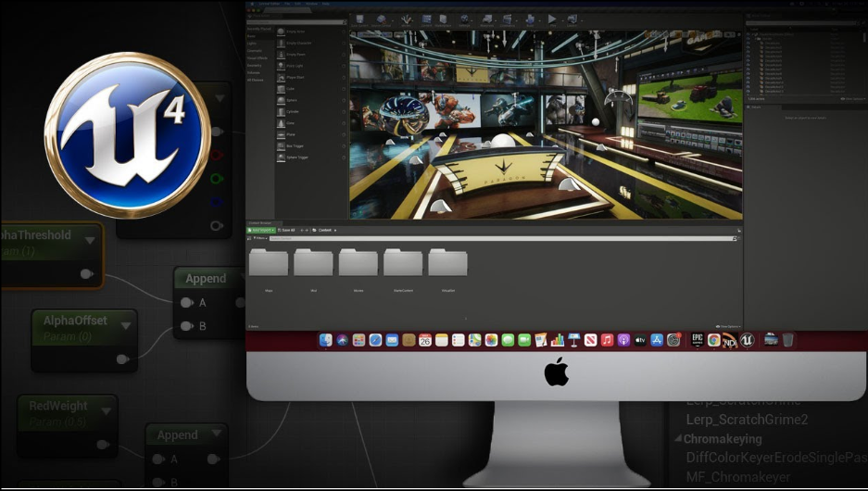This screenshot has width=868, height=491.
Task: Open the Geometry category
Action: 255,66
